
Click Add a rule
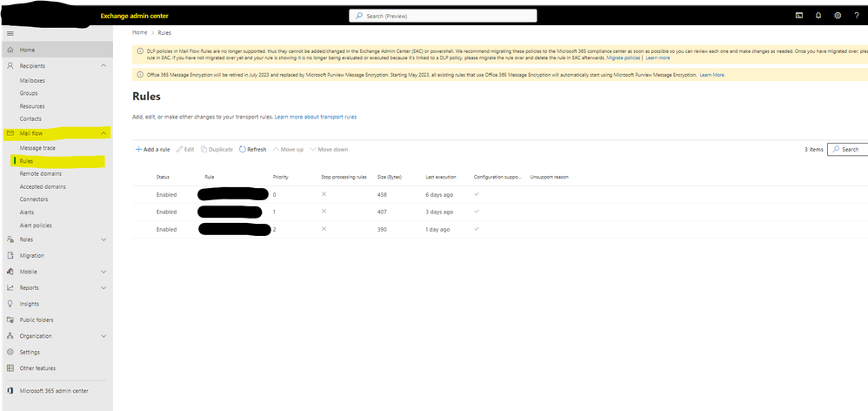[153, 150]
